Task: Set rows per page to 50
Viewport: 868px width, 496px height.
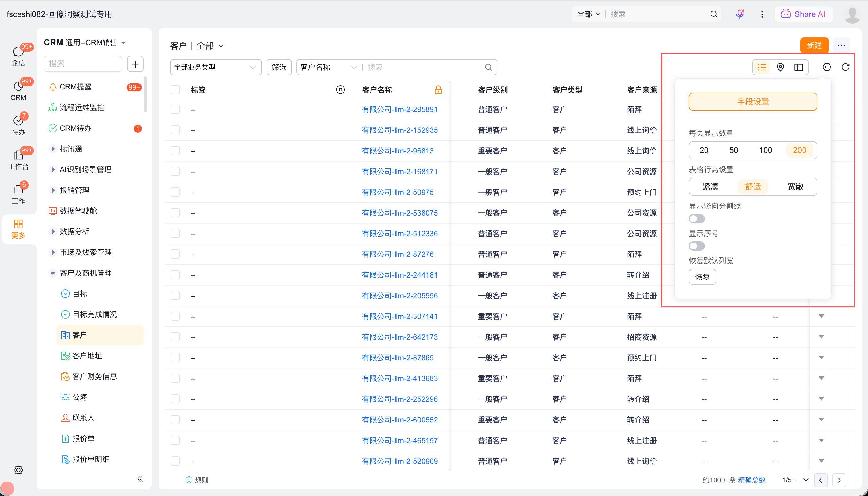Action: tap(734, 150)
